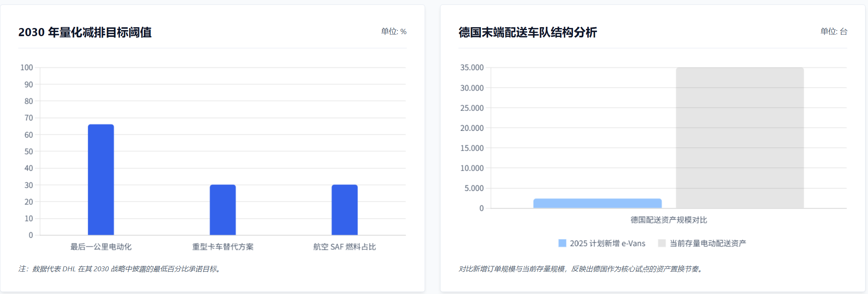Viewport: 868px width, 294px height.
Task: Select the 重型卡车替代方案 axis label
Action: pyautogui.click(x=223, y=246)
